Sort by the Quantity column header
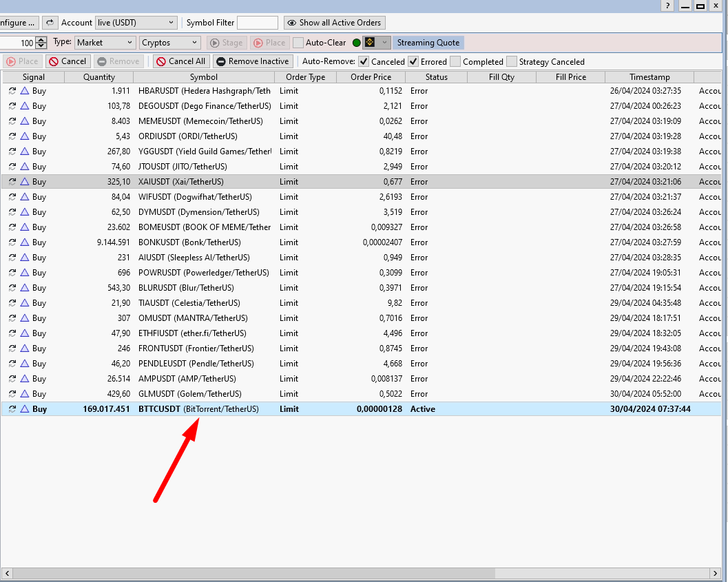This screenshot has height=582, width=728. click(x=99, y=77)
